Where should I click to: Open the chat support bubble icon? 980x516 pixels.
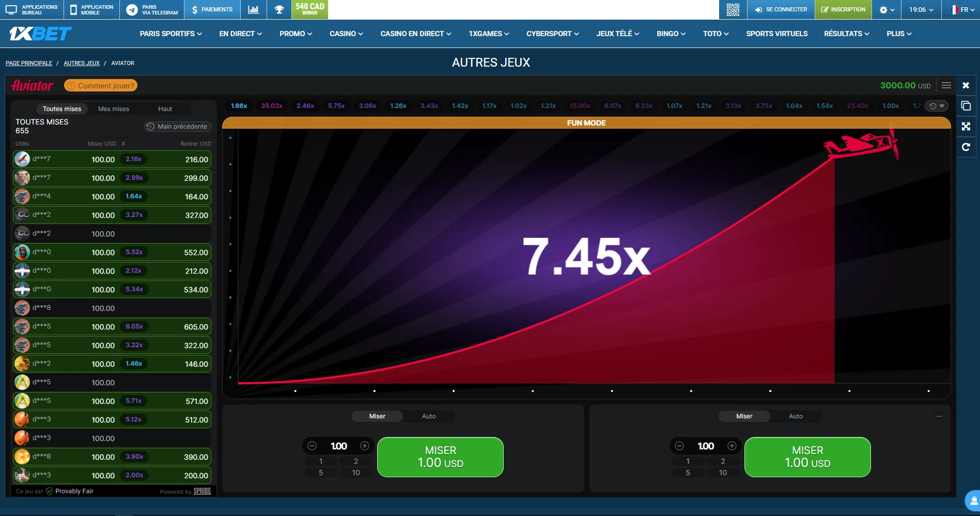click(x=973, y=501)
